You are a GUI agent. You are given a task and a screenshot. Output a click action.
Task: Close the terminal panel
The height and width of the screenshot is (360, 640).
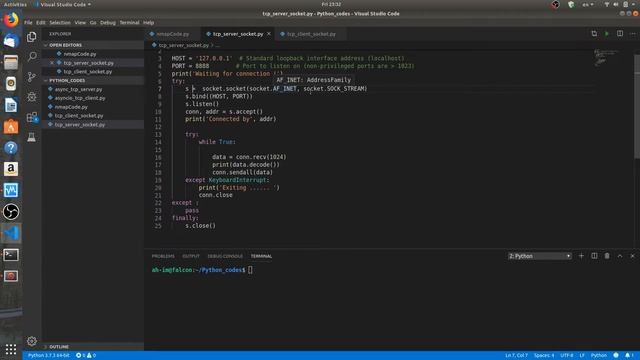[x=632, y=256]
